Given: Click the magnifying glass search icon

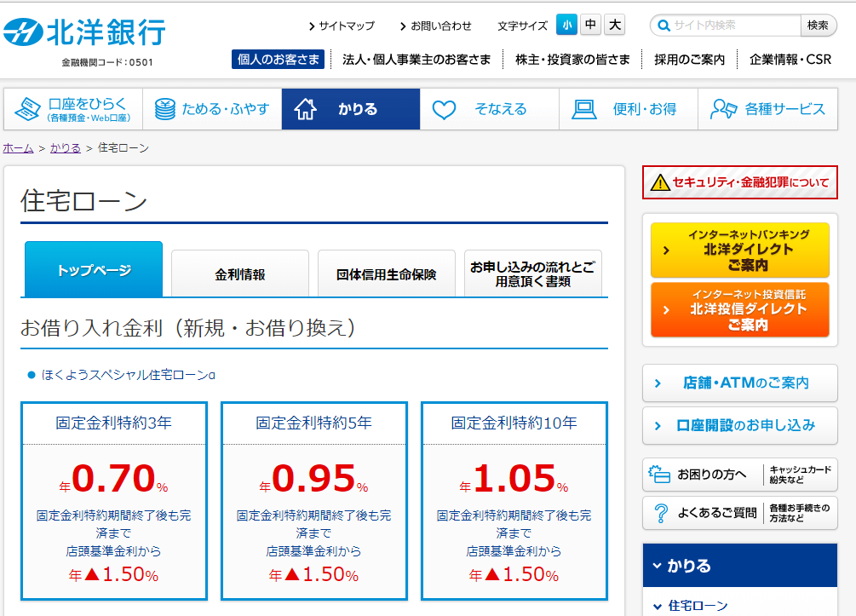Looking at the screenshot, I should (664, 25).
